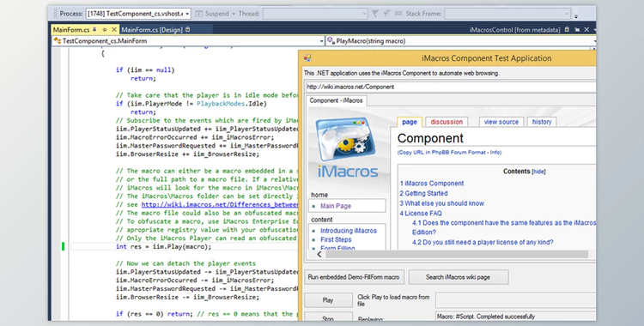Open the PlayMacro(string macro) member dropdown
Image resolution: width=644 pixels, height=326 pixels.
[x=461, y=40]
